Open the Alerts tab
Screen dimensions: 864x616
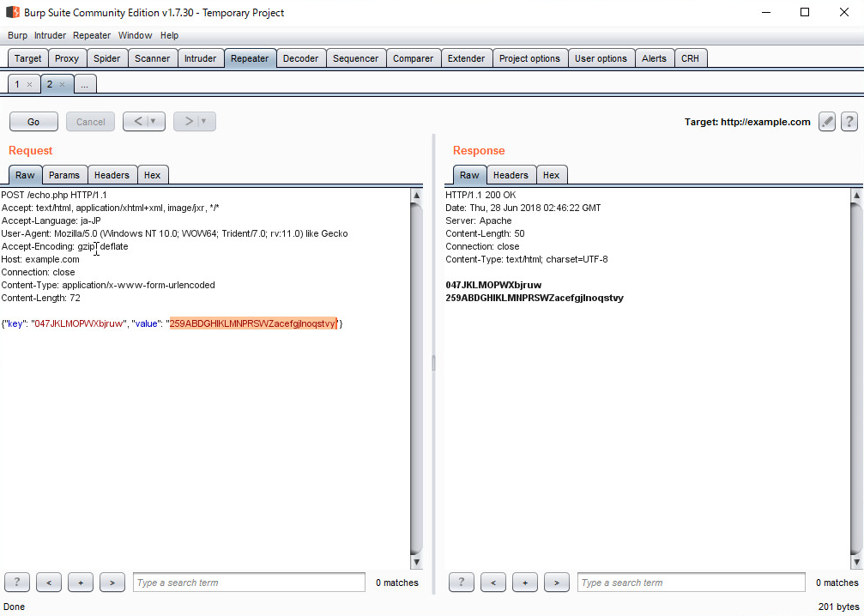(654, 58)
